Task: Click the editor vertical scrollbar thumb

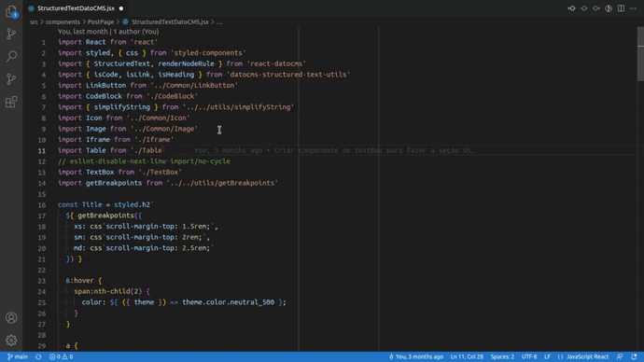Action: point(640,54)
